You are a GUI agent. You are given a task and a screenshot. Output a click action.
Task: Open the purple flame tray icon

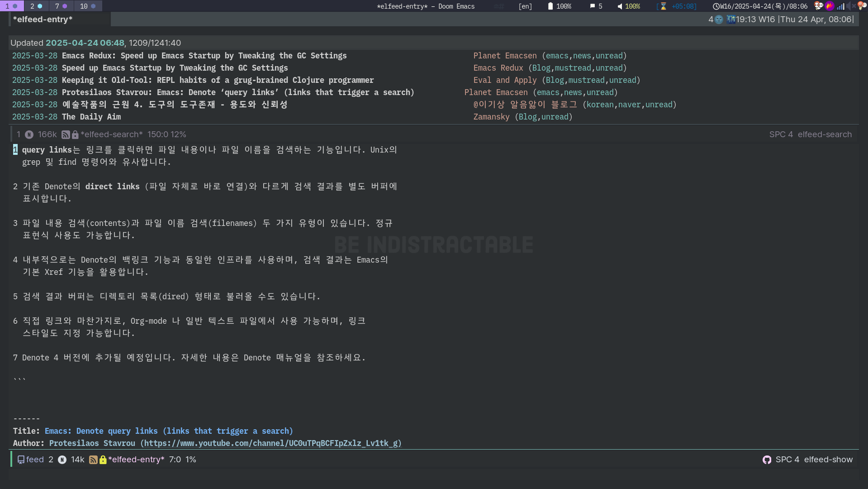(830, 6)
